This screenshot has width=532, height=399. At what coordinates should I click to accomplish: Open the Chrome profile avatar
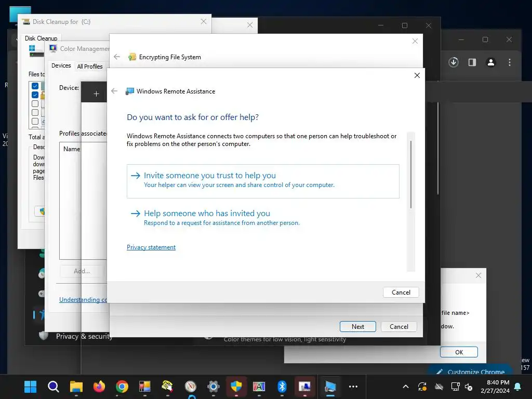(x=490, y=62)
